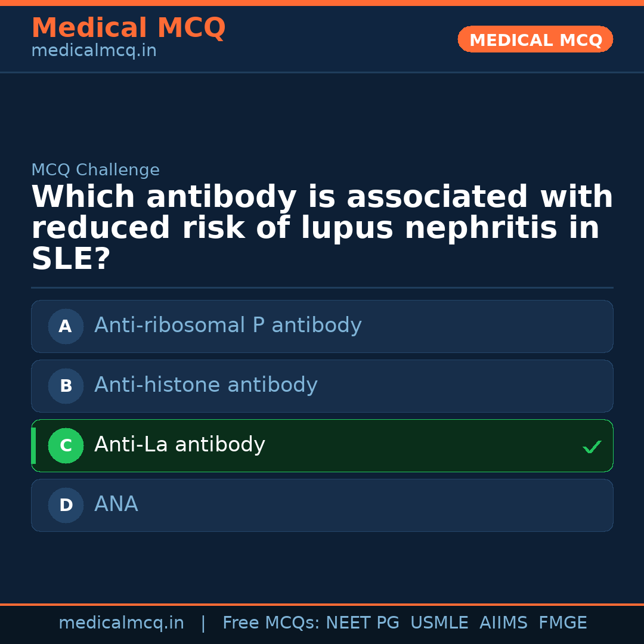644x644 pixels.
Task: Choose the Anti-histone antibody answer text
Action: [x=206, y=385]
